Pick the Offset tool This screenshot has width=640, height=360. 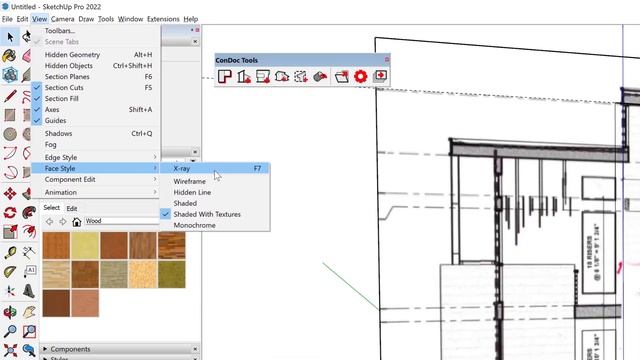pyautogui.click(x=29, y=232)
